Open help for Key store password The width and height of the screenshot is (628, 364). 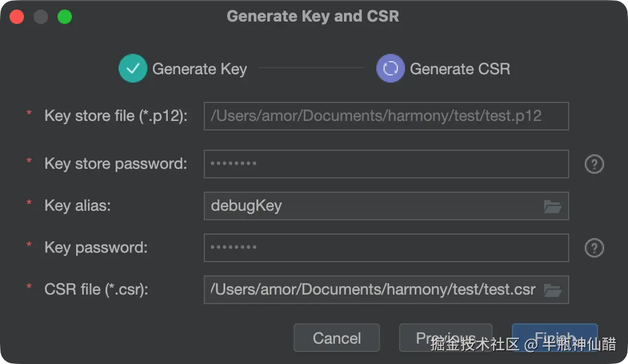click(x=594, y=164)
